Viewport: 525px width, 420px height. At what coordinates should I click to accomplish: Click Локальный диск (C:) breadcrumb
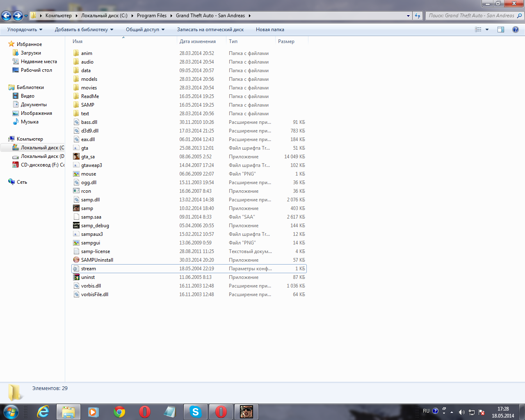(104, 16)
